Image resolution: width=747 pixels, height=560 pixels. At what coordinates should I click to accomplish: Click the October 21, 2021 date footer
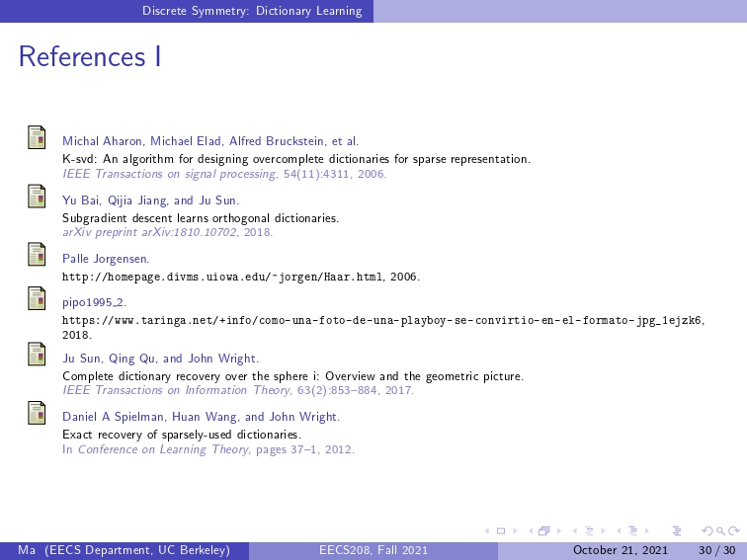(621, 550)
